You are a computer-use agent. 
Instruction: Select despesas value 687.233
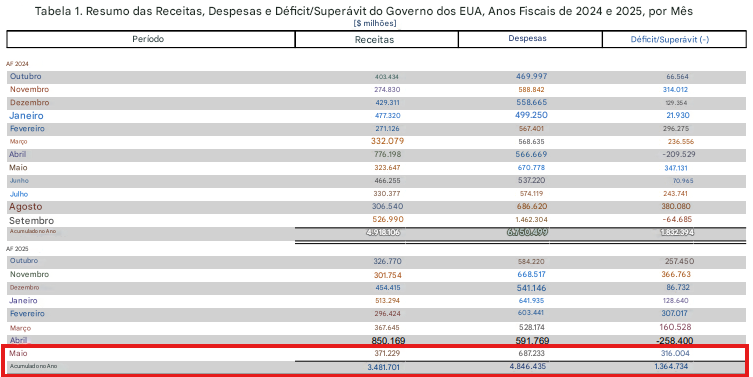[531, 353]
